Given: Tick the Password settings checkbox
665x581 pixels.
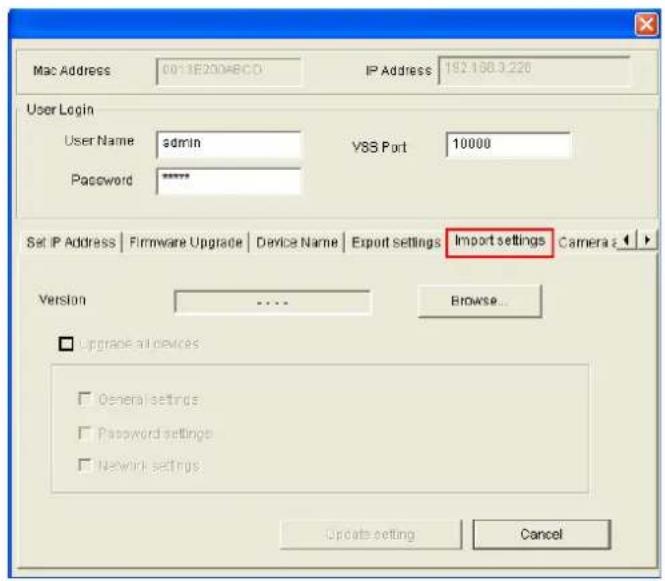Looking at the screenshot, I should pyautogui.click(x=84, y=433).
